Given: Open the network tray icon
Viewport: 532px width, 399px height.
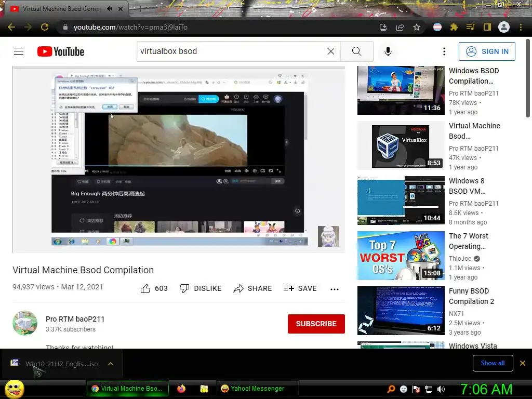Looking at the screenshot, I should coord(429,389).
